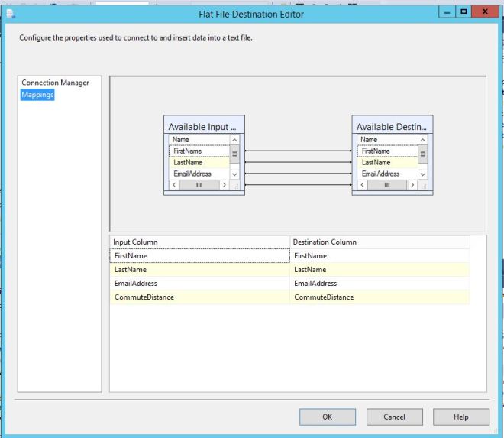This screenshot has width=504, height=438.
Task: Click right scroll arrow in Available Destination box
Action: 412,185
